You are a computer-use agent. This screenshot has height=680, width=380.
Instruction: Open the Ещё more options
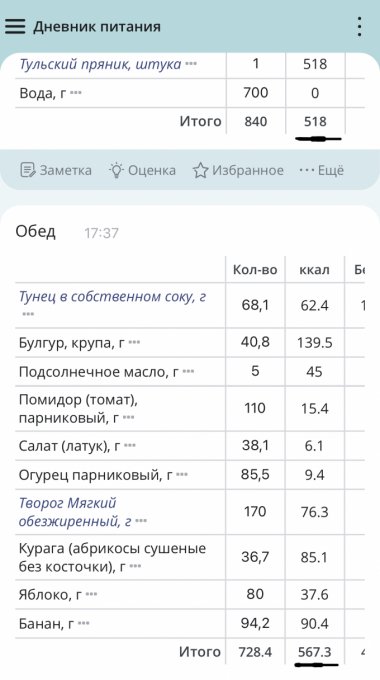tap(321, 170)
